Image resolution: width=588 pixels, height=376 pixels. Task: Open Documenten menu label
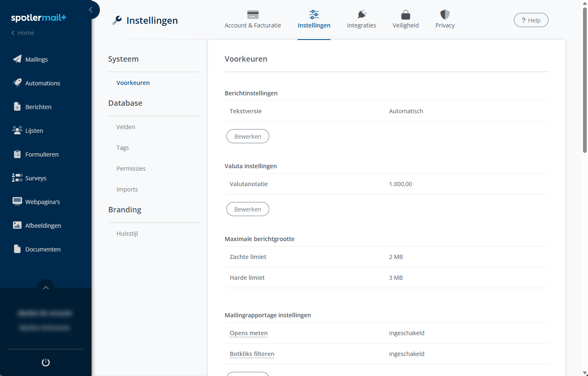click(43, 249)
